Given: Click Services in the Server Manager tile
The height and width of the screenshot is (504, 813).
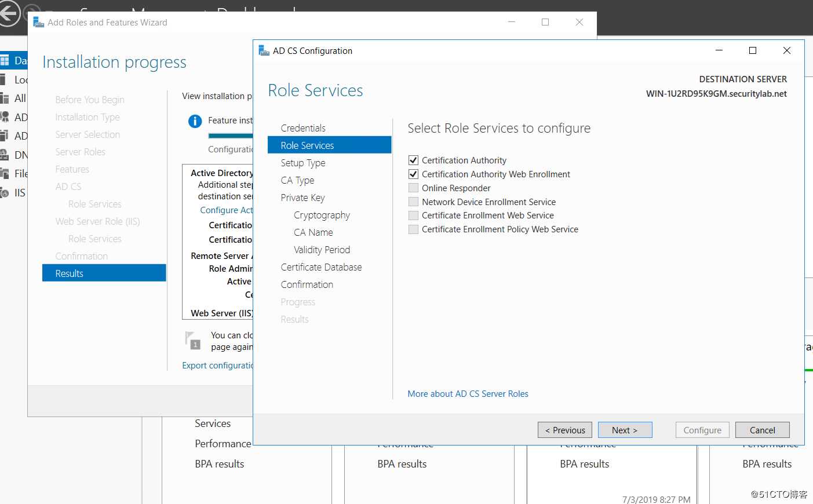Looking at the screenshot, I should 213,423.
